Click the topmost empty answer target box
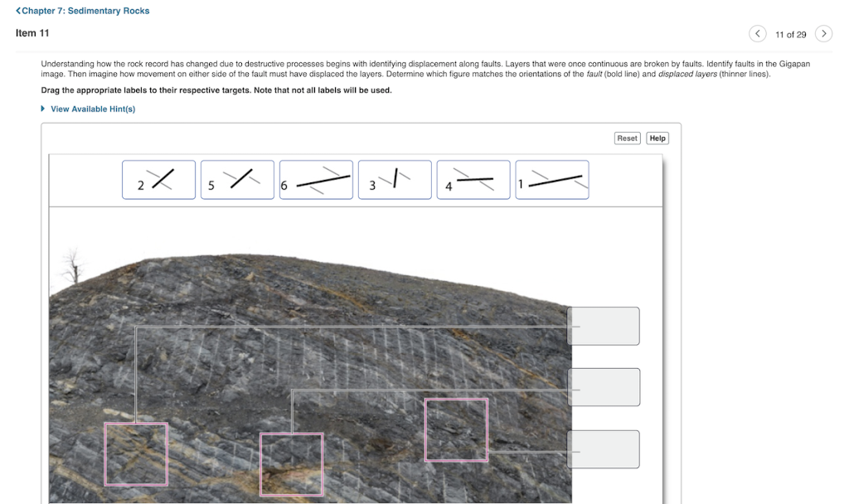Viewport: 849px width, 504px height. (x=604, y=326)
